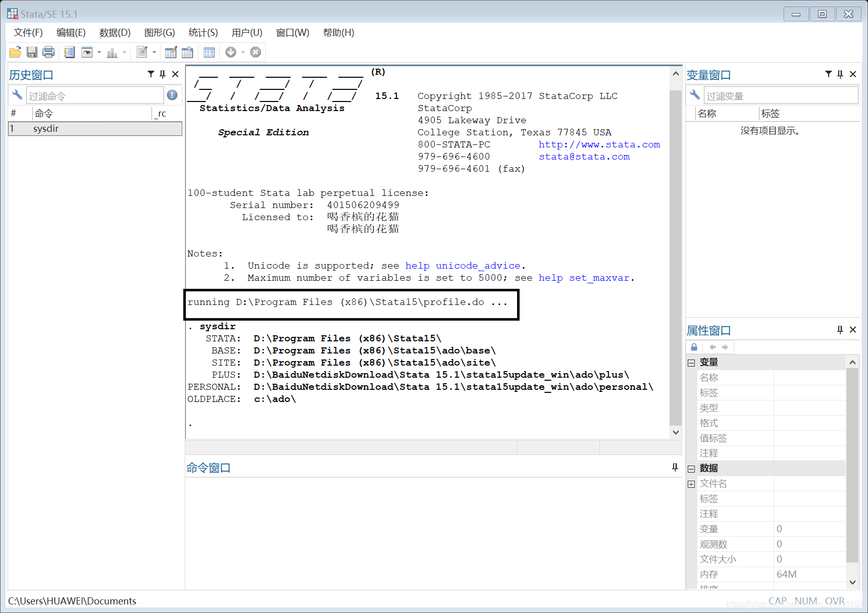Close the 属性窗口 panel
Screen dimensions: 868x613
pyautogui.click(x=853, y=330)
